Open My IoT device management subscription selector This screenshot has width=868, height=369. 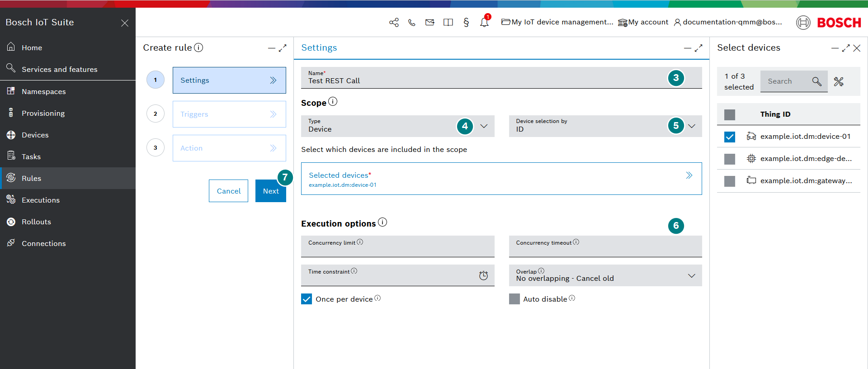(x=557, y=22)
